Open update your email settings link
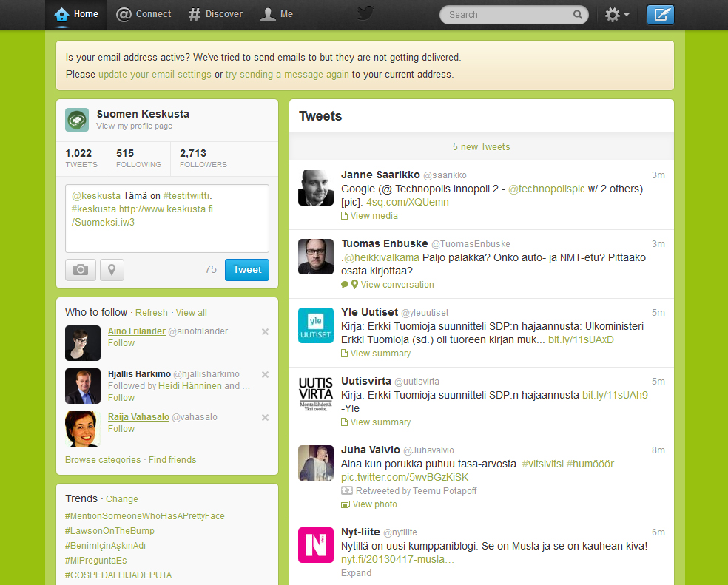728x585 pixels. [155, 74]
